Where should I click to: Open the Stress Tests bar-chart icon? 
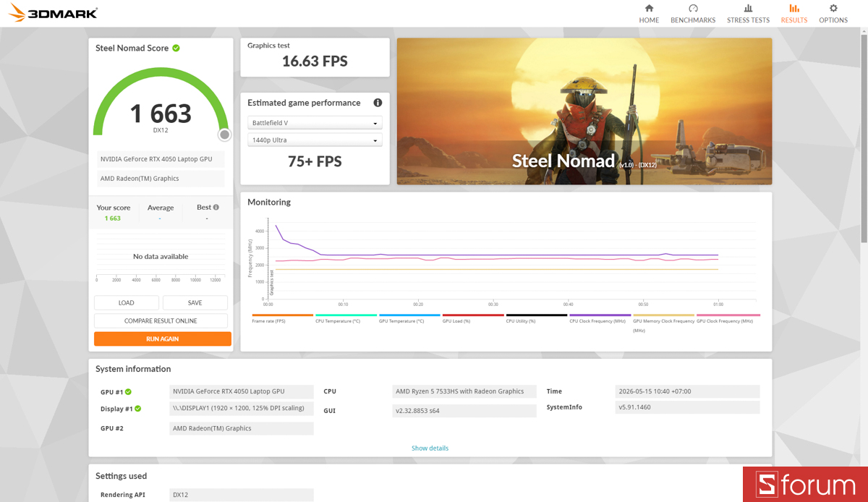click(748, 9)
